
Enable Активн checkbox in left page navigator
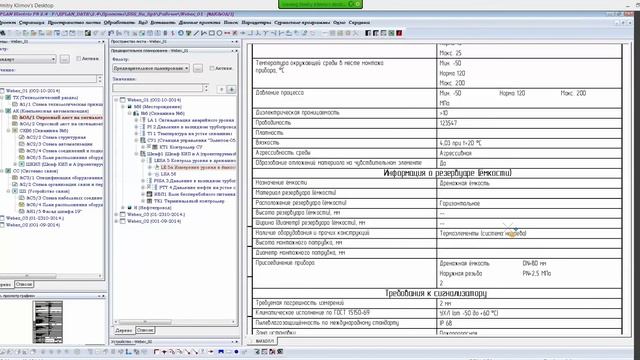tap(78, 59)
